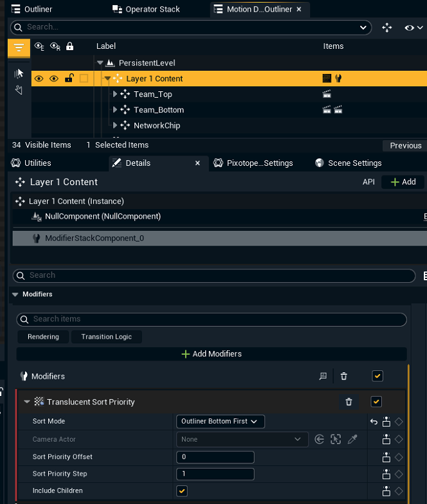Collapse the Translucent Sort Priority section
Viewport: 427px width, 504px height.
pos(27,402)
